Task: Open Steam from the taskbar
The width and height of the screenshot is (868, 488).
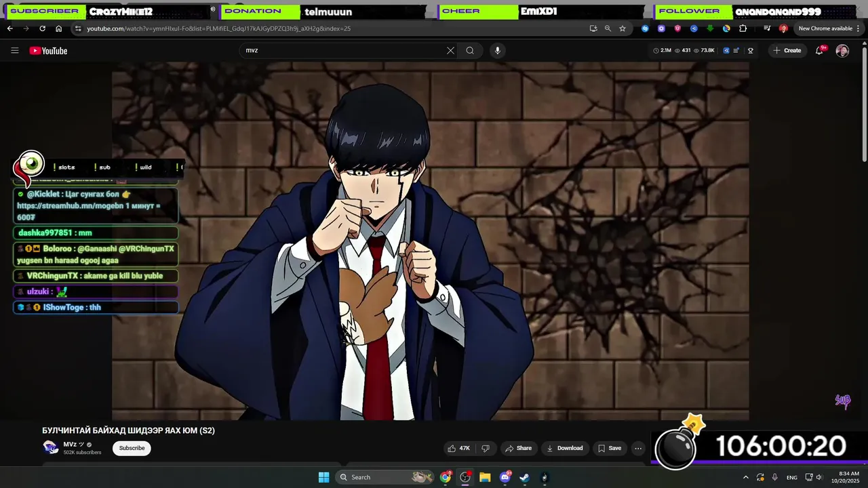Action: pyautogui.click(x=525, y=477)
